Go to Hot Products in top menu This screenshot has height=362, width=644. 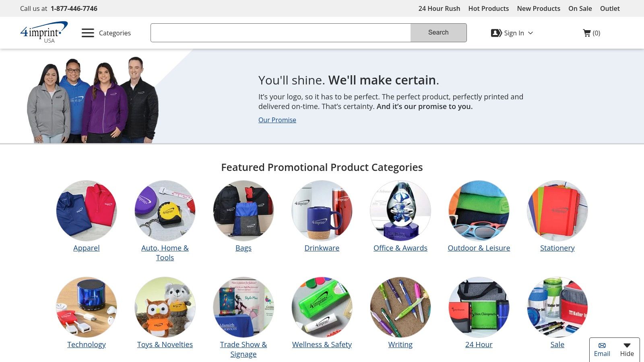pos(489,8)
